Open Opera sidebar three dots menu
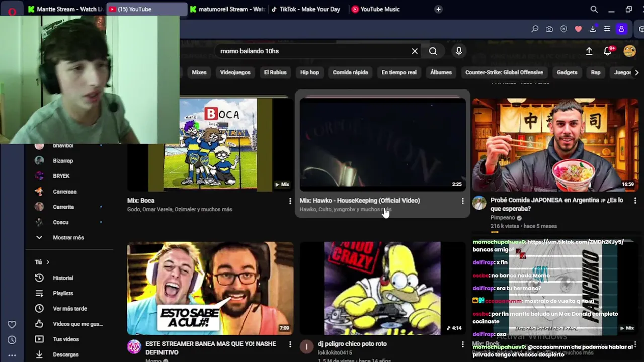Screen dimensions: 644x362 12,355
